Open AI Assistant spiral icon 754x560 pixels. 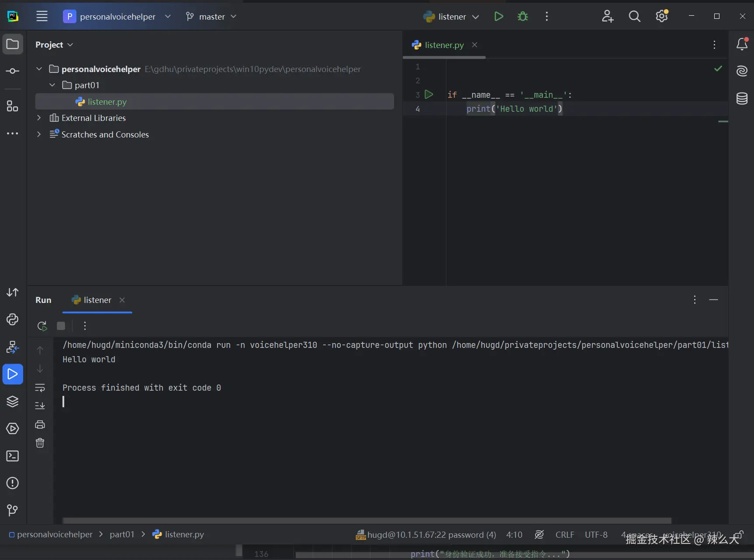742,71
